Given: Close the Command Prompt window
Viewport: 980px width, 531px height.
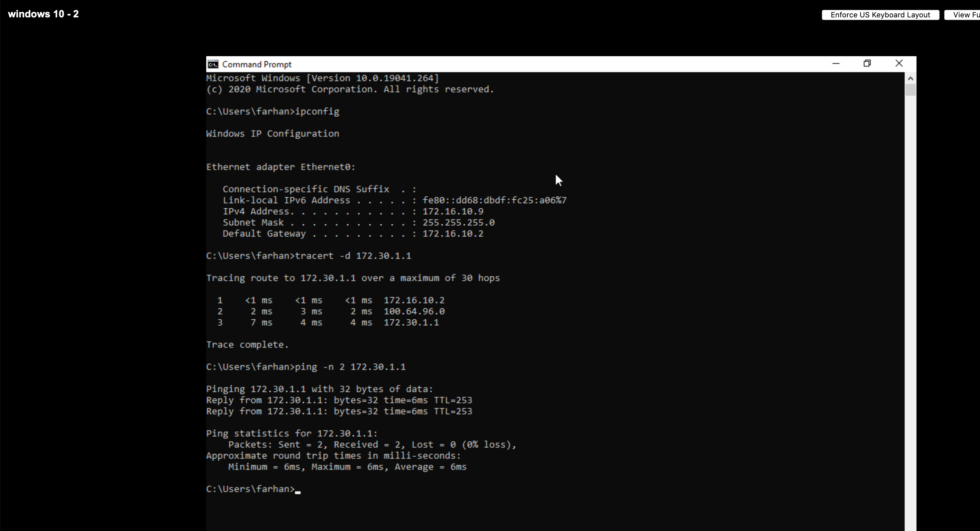Looking at the screenshot, I should pyautogui.click(x=898, y=64).
